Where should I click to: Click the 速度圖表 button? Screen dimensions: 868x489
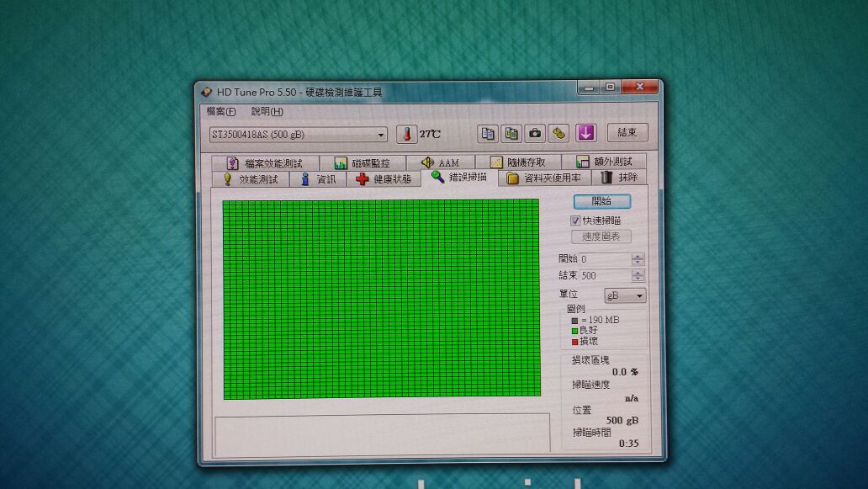[601, 237]
